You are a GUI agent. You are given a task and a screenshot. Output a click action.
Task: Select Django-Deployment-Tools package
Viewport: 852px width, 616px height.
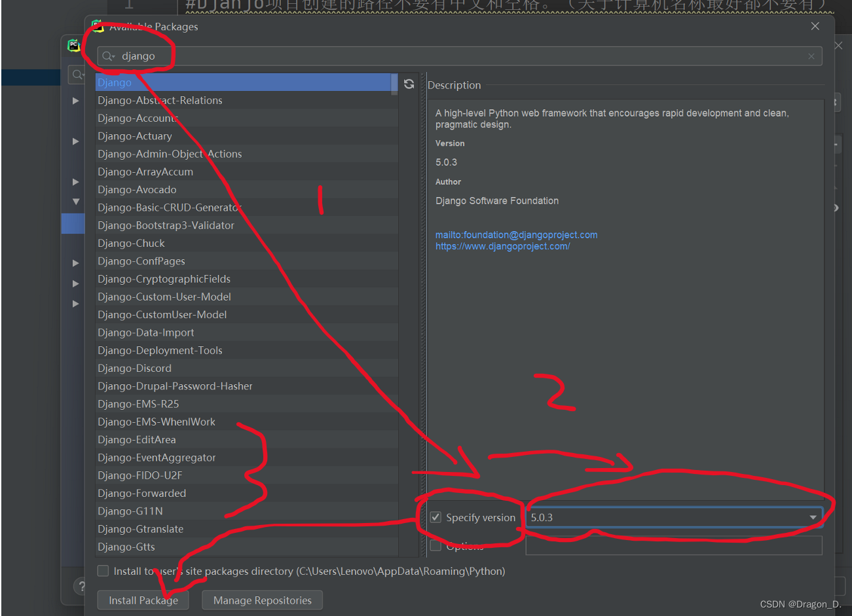coord(247,350)
